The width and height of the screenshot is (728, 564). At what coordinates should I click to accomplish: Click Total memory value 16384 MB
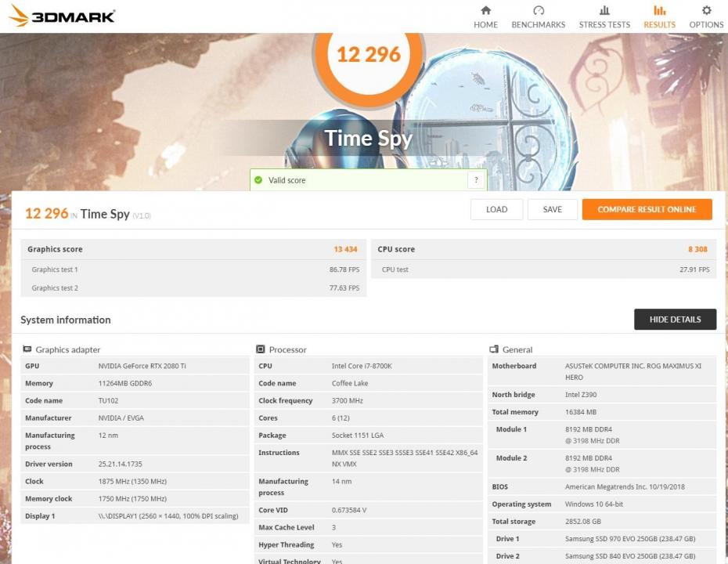[581, 412]
